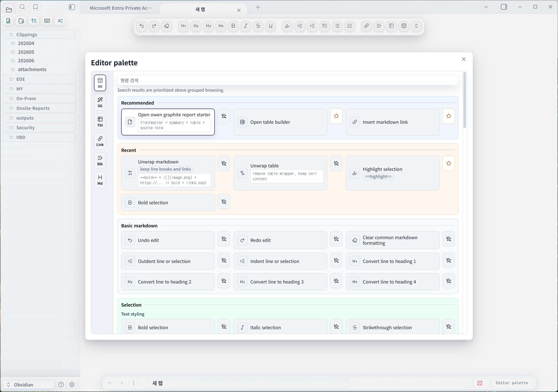Open the search icon in the top-left ribbon
This screenshot has height=392, width=558.
click(22, 7)
